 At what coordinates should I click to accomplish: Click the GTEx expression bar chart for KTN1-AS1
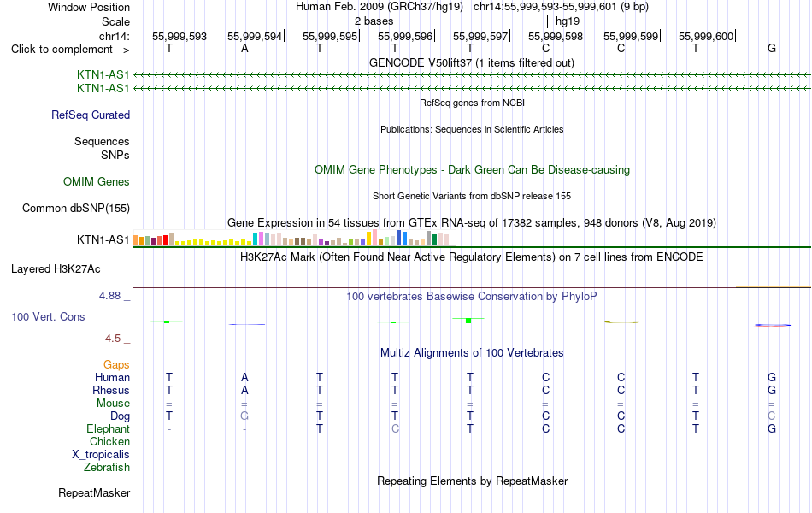294,238
